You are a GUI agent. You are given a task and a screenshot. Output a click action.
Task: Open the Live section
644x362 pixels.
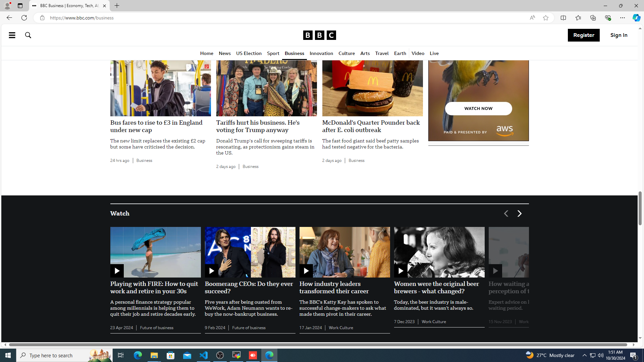click(x=434, y=54)
